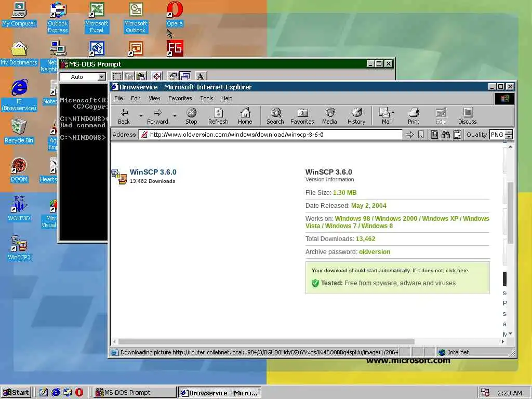532x399 pixels.
Task: Click the bookmarks book icon in the address bar
Action: coord(434,135)
